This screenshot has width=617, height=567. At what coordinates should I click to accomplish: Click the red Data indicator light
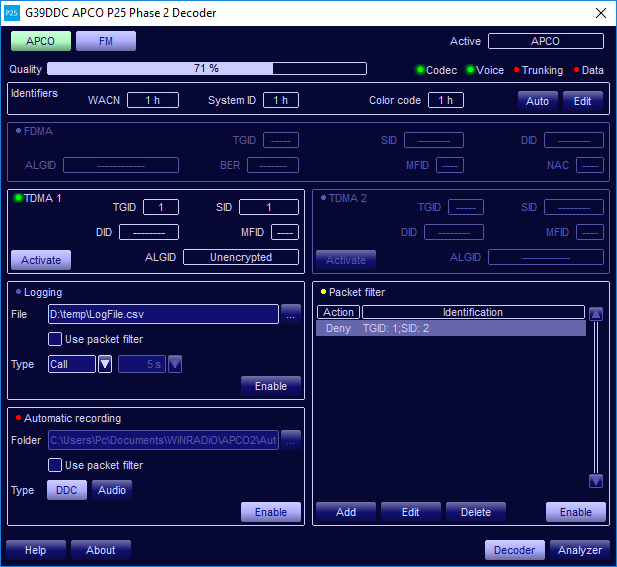(576, 70)
